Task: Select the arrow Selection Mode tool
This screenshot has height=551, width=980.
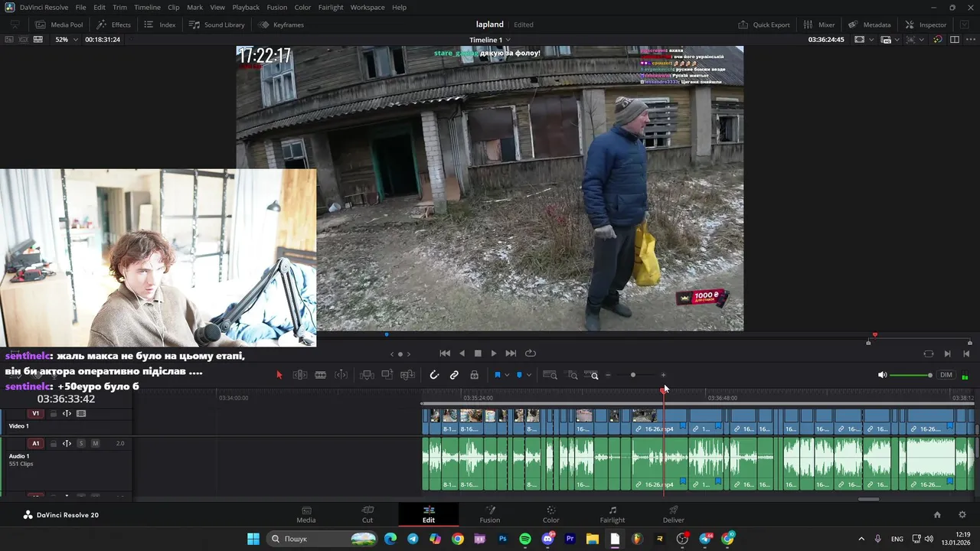Action: tap(279, 375)
